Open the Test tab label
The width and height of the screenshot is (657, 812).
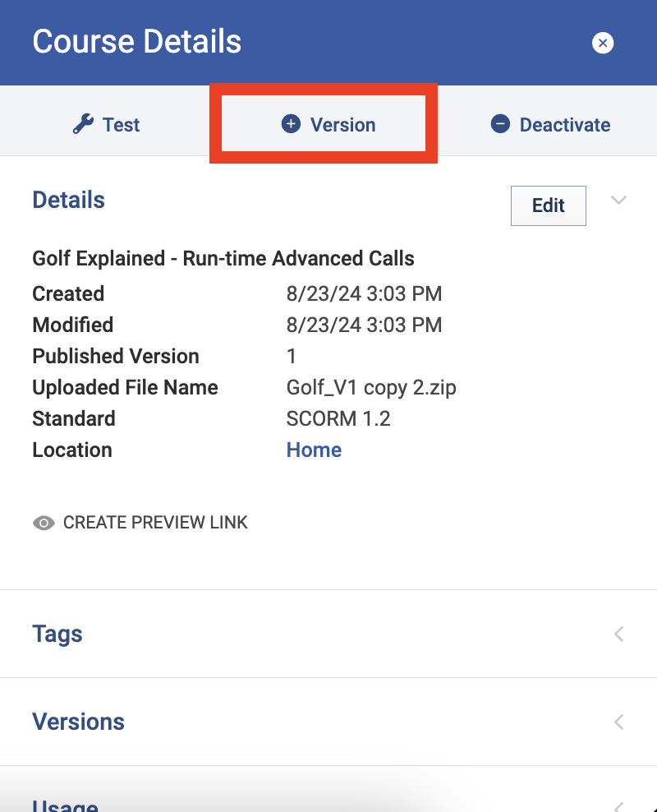pos(121,125)
